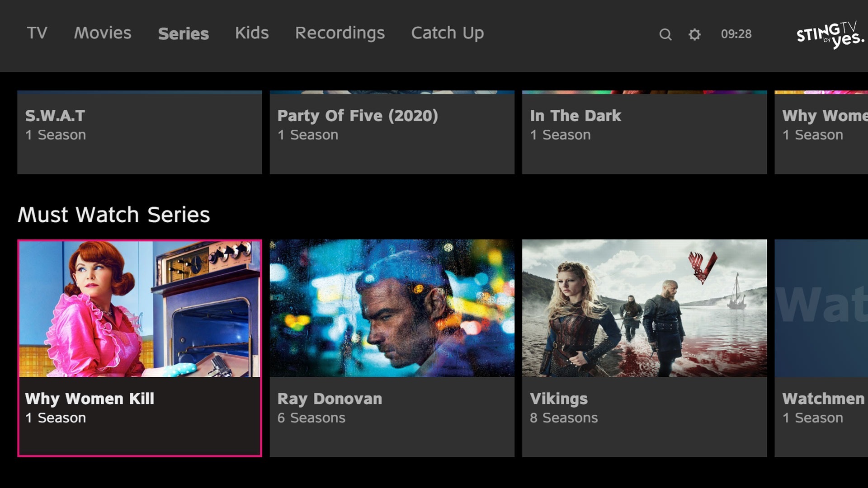Viewport: 868px width, 488px height.
Task: Select the Series tab
Action: coord(184,34)
